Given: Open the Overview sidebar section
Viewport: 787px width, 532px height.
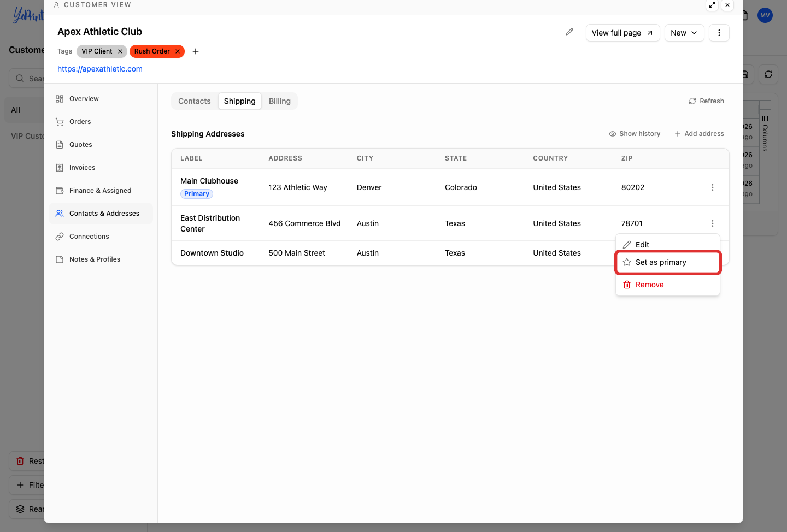Looking at the screenshot, I should [x=101, y=99].
